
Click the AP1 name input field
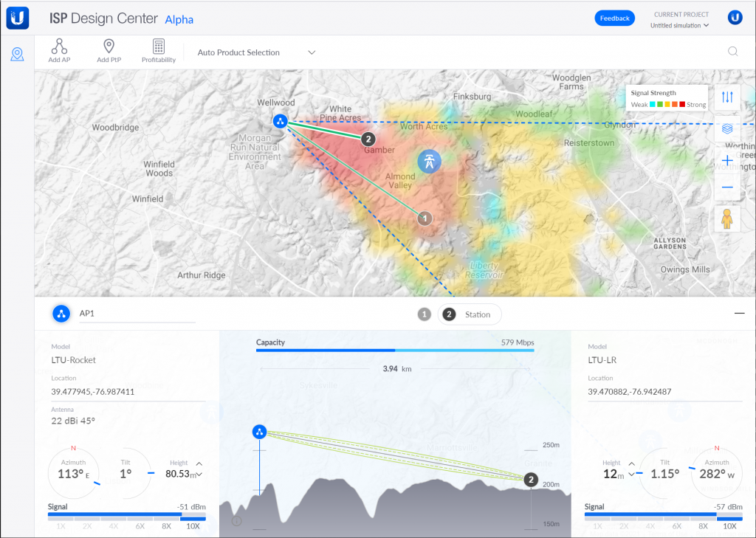[x=137, y=314]
